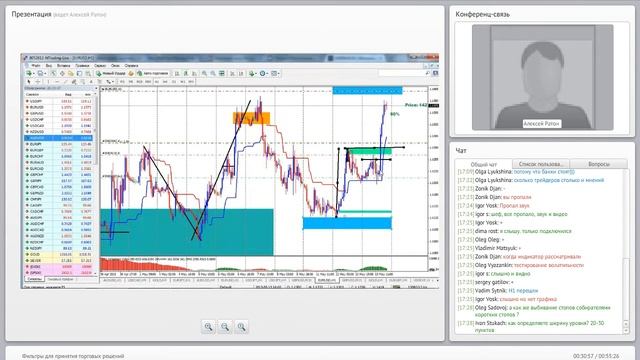Click the MetaTrader toolbar search field
The height and width of the screenshot is (360, 640).
coord(404,73)
